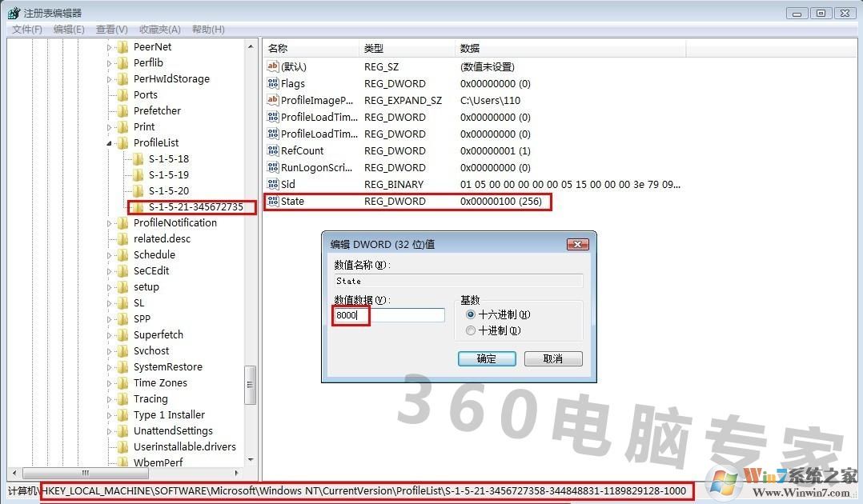Click the tree horizontal scroll right arrow
This screenshot has width=863, height=504.
coord(237,473)
